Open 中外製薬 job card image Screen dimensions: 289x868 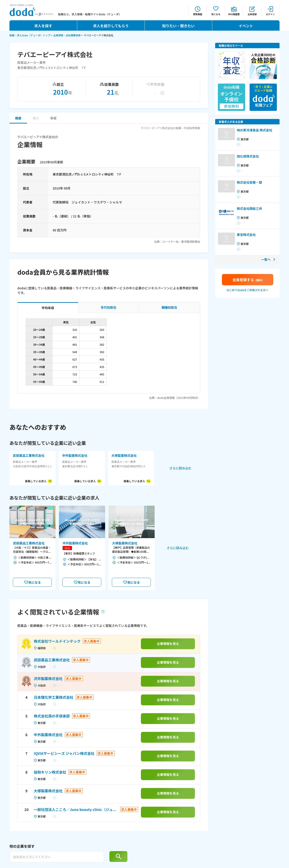(82, 522)
